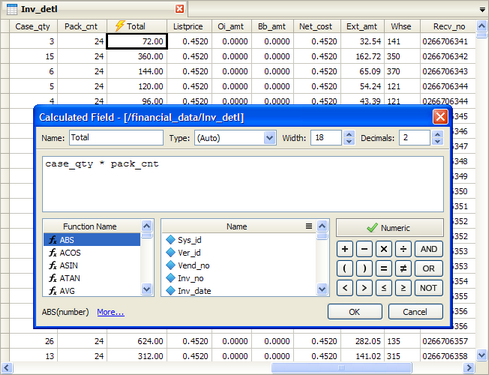Click the Decimals field showing 2
This screenshot has height=375, width=489.
pos(414,138)
